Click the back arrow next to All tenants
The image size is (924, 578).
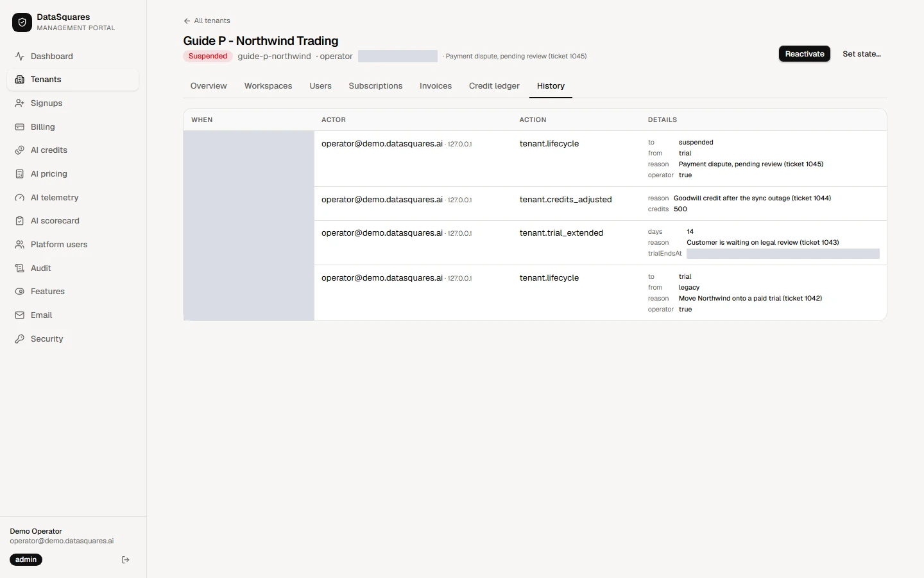[187, 21]
